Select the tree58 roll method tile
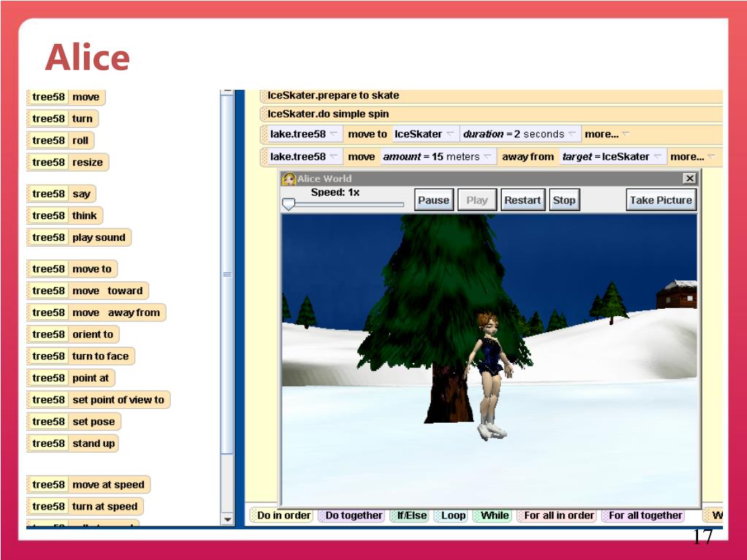747x560 pixels. [61, 140]
